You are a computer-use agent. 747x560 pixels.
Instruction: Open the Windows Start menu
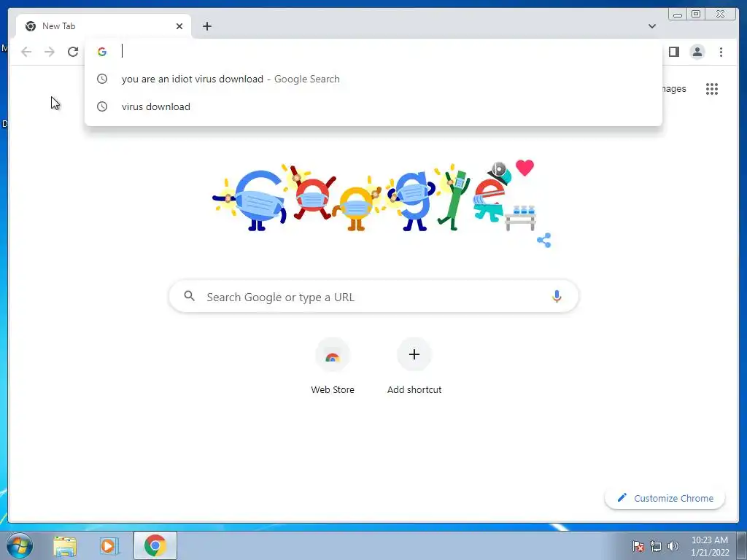click(x=20, y=545)
